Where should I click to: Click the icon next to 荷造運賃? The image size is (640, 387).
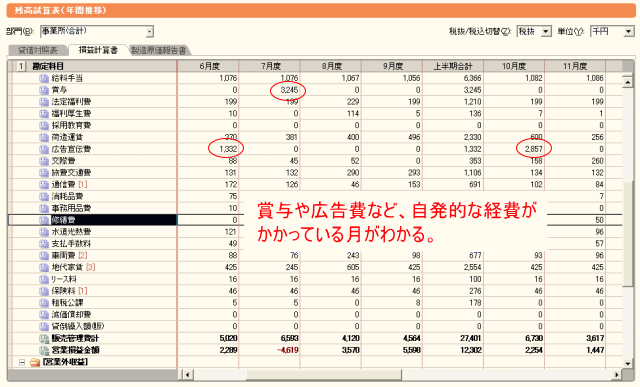[x=44, y=137]
